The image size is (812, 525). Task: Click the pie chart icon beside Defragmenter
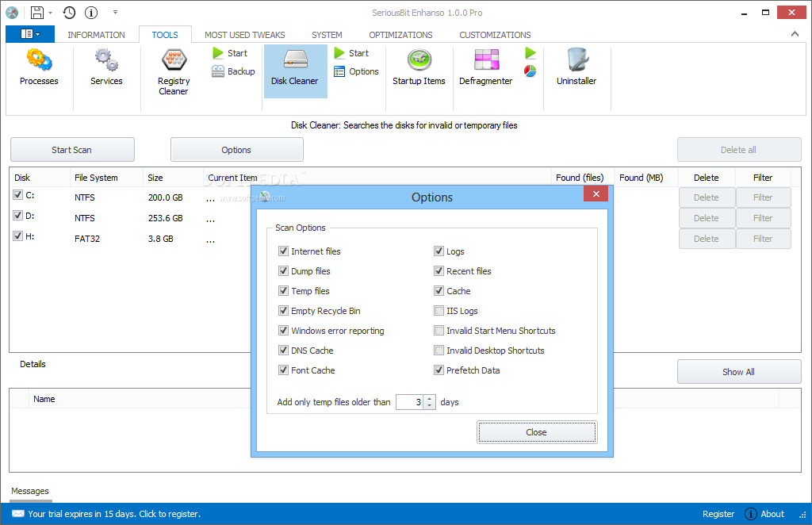coord(530,71)
